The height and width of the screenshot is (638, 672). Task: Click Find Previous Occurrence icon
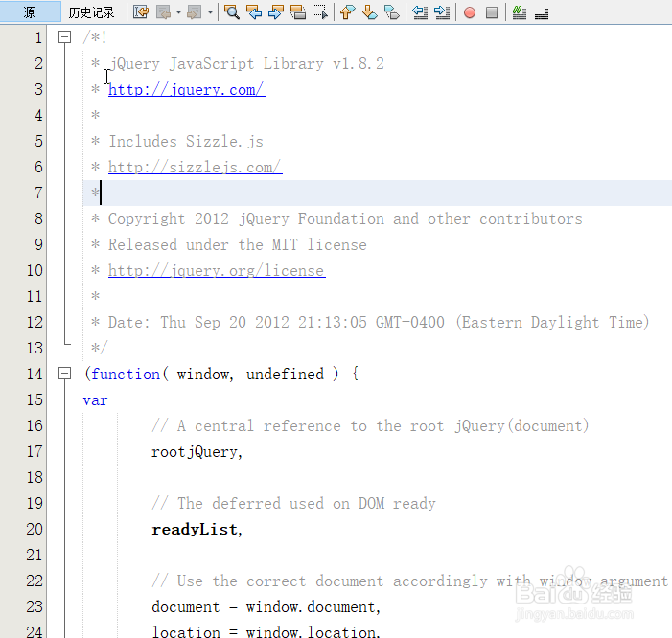(254, 12)
